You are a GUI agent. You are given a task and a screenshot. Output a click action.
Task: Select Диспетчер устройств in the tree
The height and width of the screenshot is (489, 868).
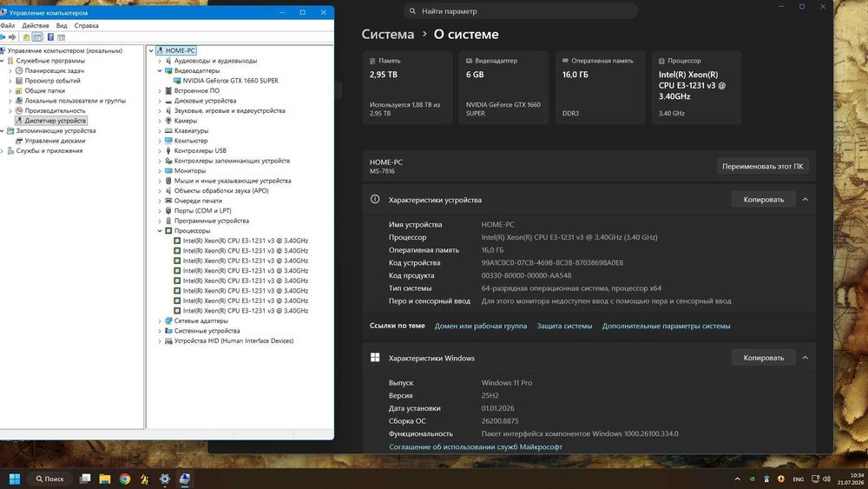tap(55, 121)
